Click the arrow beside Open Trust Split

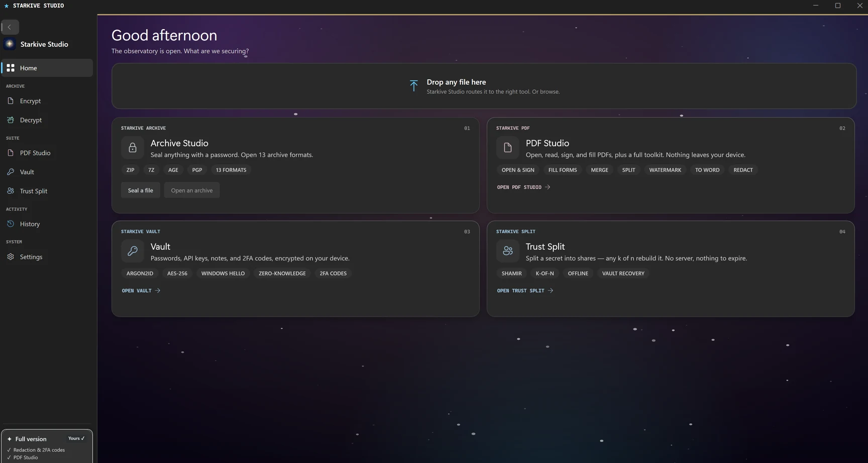pos(551,290)
